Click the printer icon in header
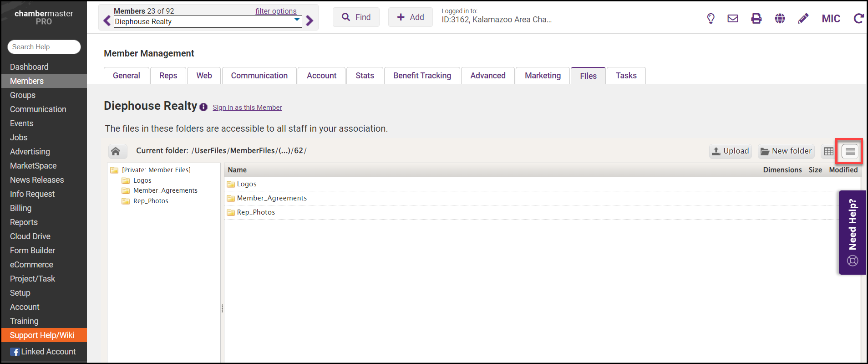 (756, 19)
